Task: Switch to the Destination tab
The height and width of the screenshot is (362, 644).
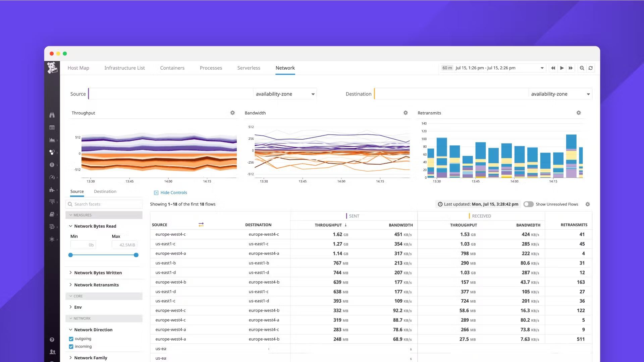Action: pos(105,191)
